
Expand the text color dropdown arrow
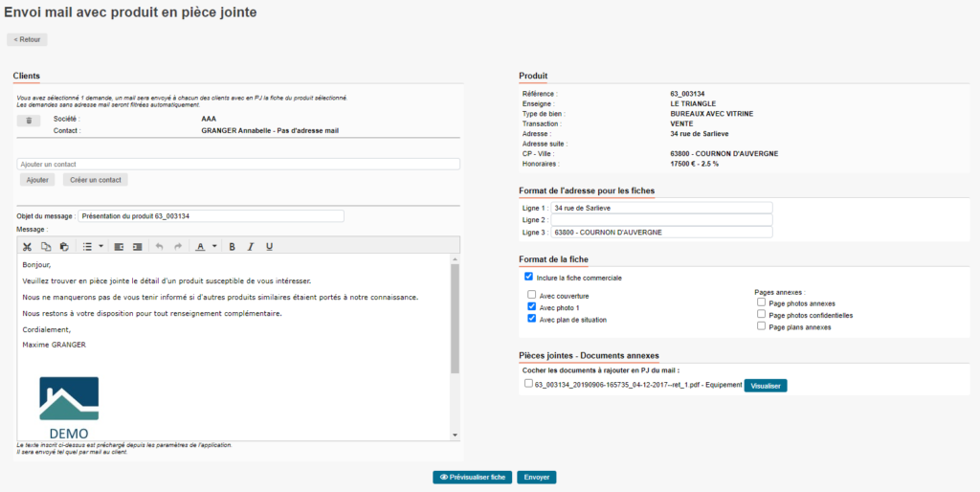[214, 246]
